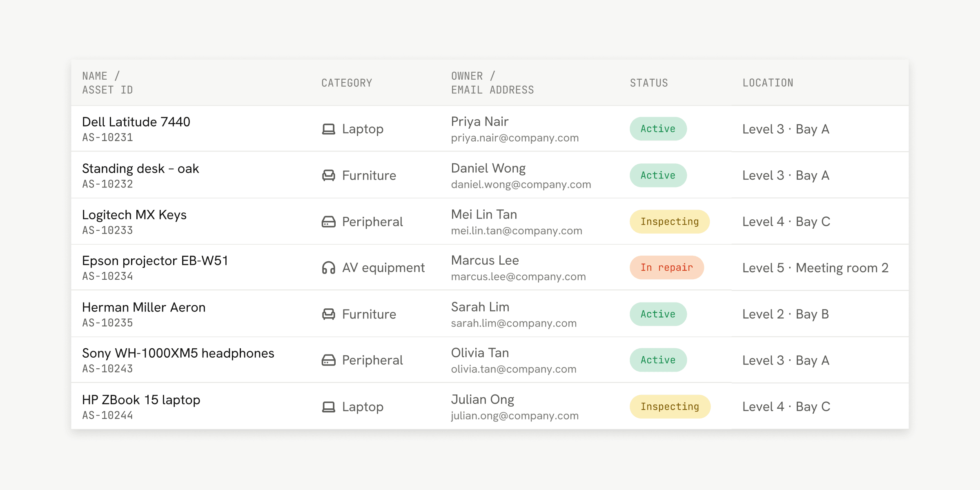Click asset ID AS-10244
This screenshot has width=980, height=490.
[108, 415]
